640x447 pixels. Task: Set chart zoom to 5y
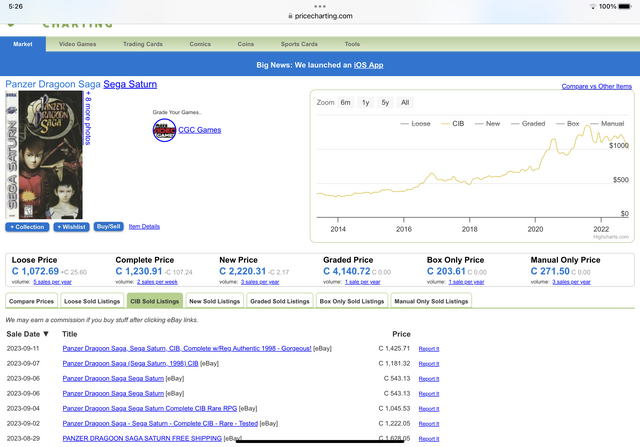385,102
